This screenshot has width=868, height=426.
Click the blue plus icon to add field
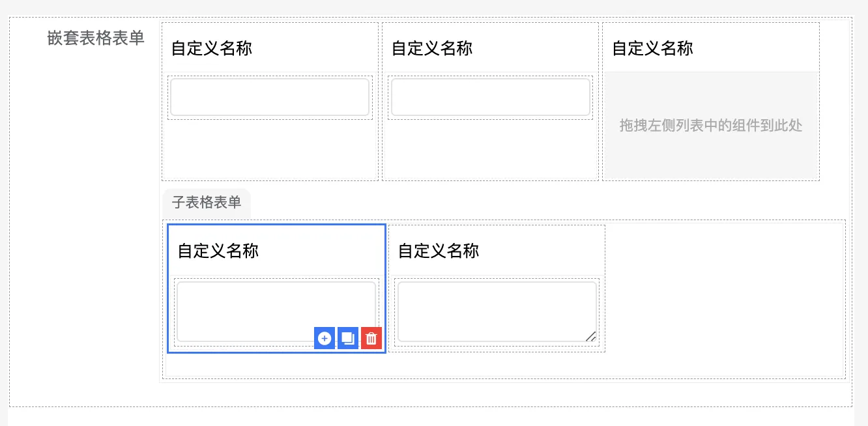325,338
